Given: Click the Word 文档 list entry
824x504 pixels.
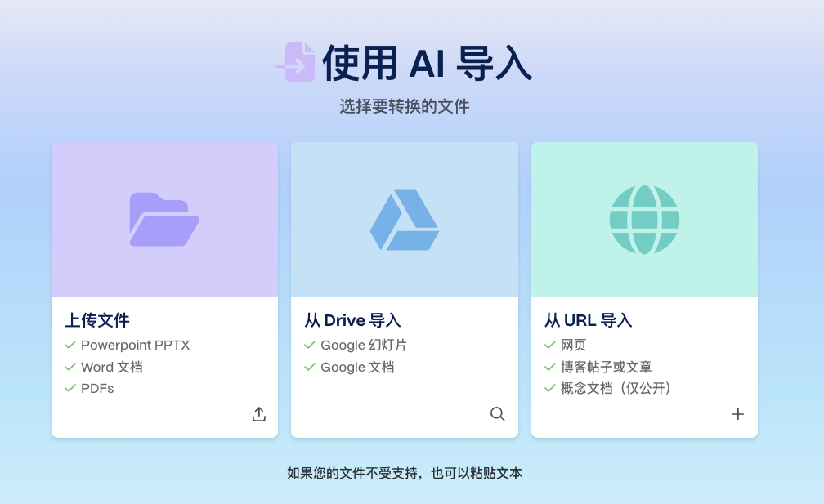Looking at the screenshot, I should [112, 367].
